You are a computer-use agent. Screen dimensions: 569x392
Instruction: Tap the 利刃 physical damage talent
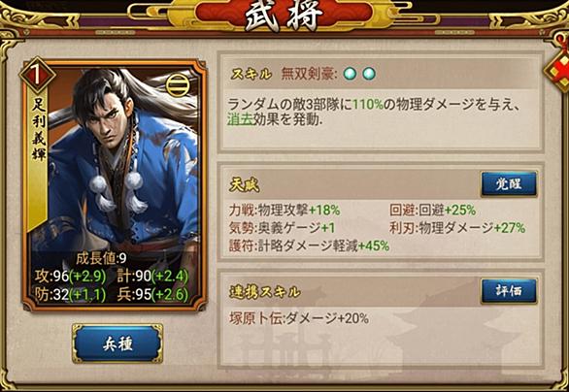(x=457, y=228)
